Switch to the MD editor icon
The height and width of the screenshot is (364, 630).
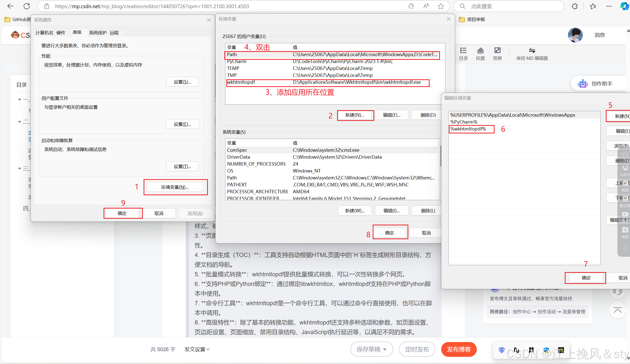coord(532,54)
